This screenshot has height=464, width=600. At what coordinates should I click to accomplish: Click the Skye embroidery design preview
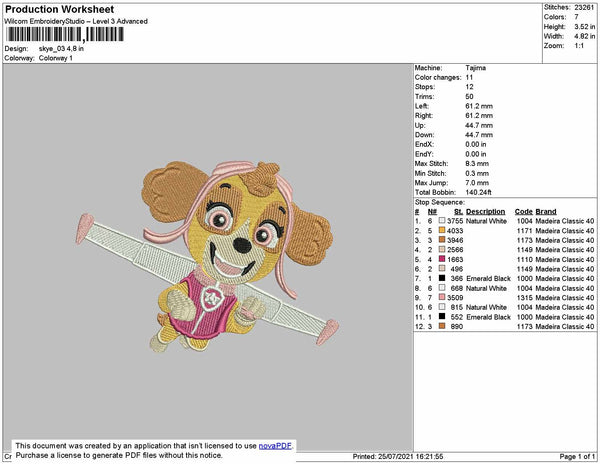point(207,256)
